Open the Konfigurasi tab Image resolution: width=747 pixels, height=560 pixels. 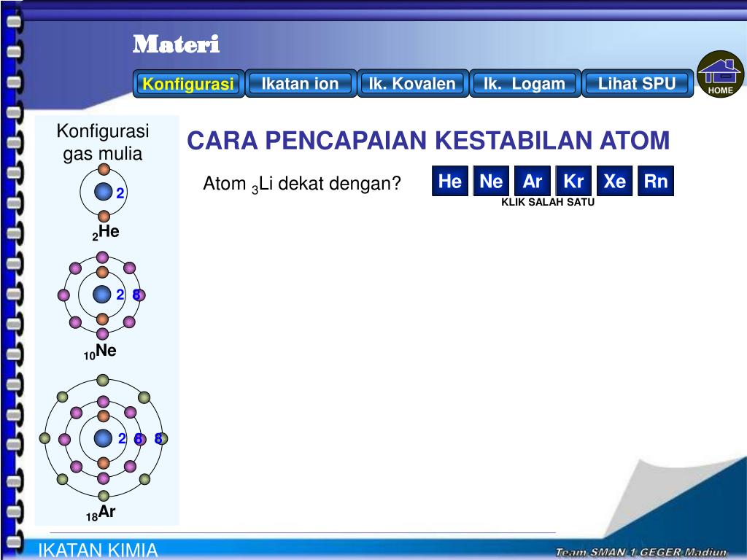point(189,84)
